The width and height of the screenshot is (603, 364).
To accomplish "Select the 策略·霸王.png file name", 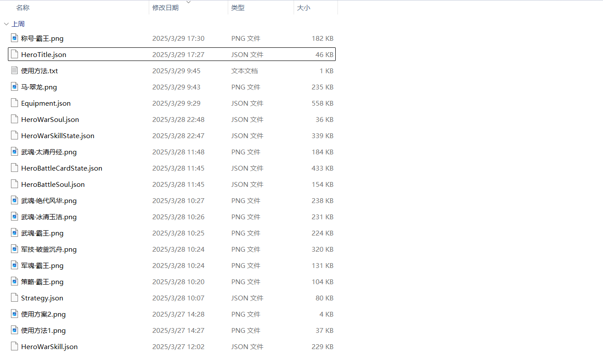I will pos(42,282).
